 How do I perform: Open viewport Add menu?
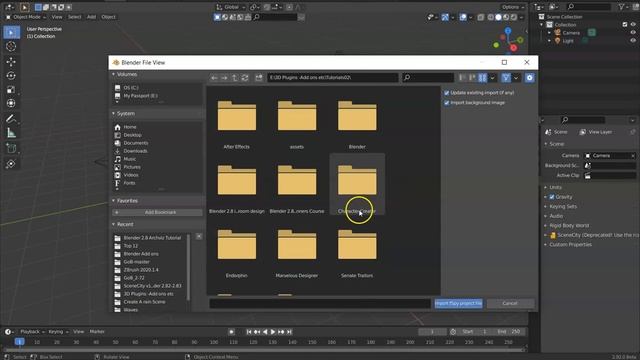(x=91, y=17)
